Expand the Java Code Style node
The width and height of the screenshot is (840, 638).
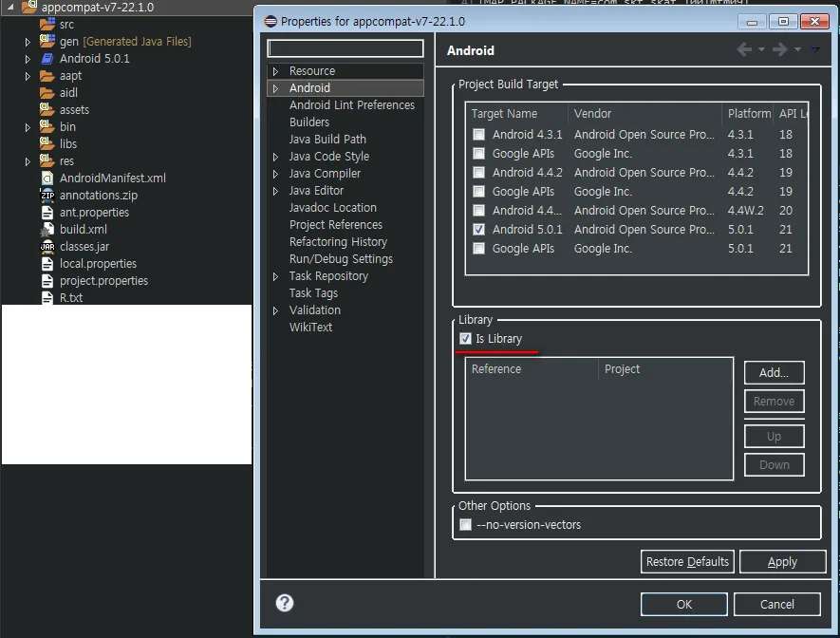pyautogui.click(x=275, y=157)
